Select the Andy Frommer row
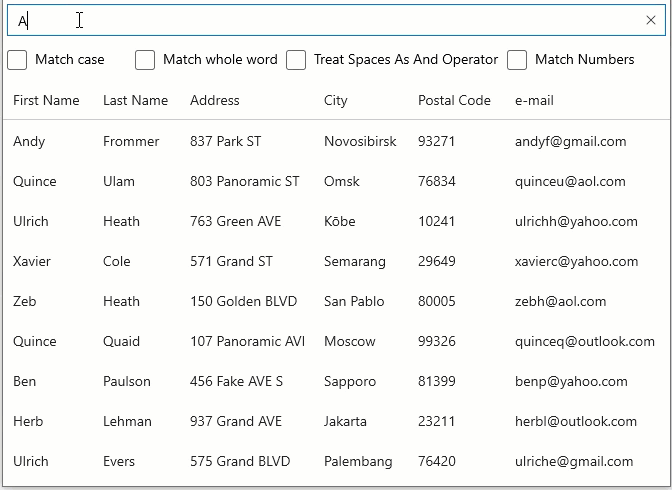 29,141
